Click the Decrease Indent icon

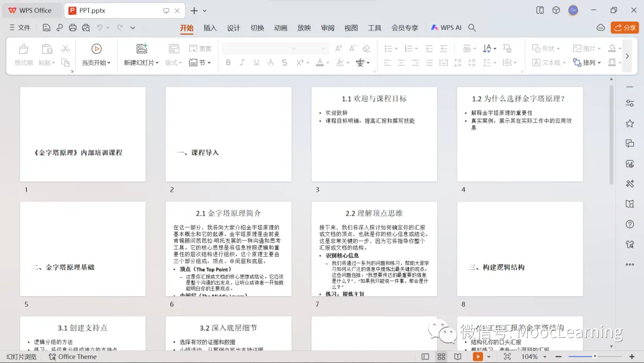(429, 48)
